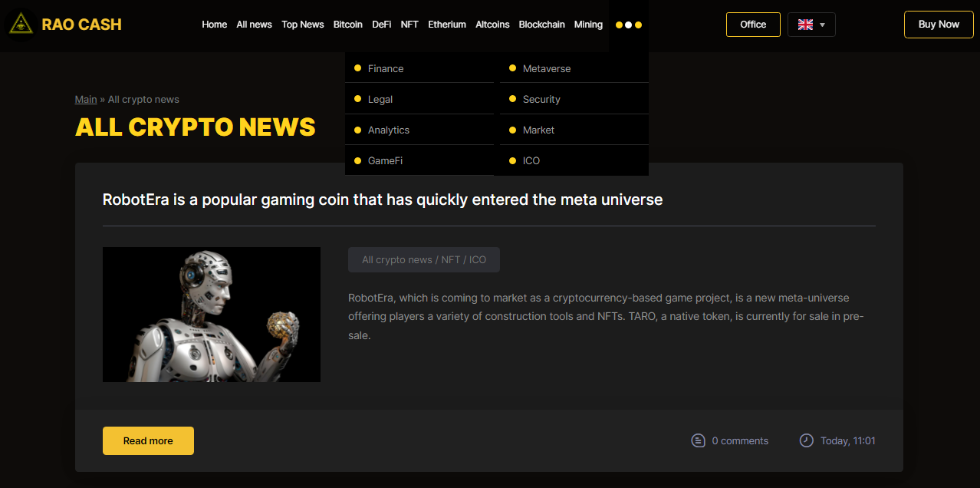Click the RAO CASH pyramid logo icon

point(21,24)
